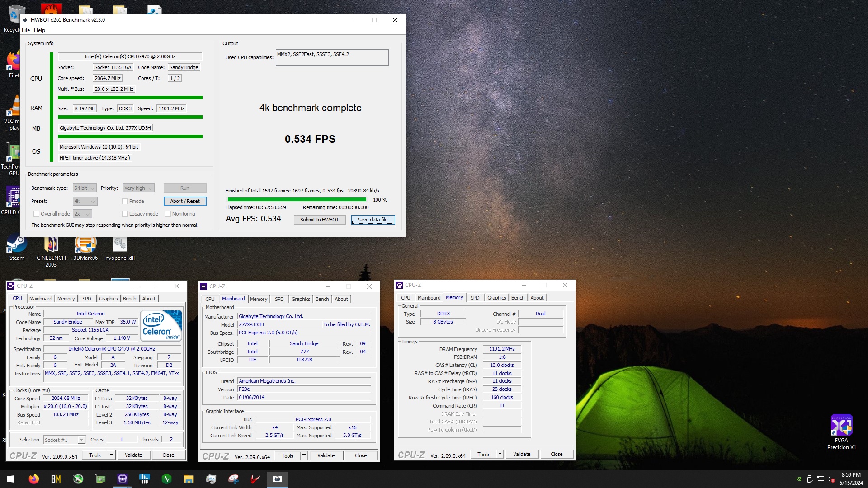Screen dimensions: 868x488
Task: Open Firefox from the taskbar
Action: point(33,479)
